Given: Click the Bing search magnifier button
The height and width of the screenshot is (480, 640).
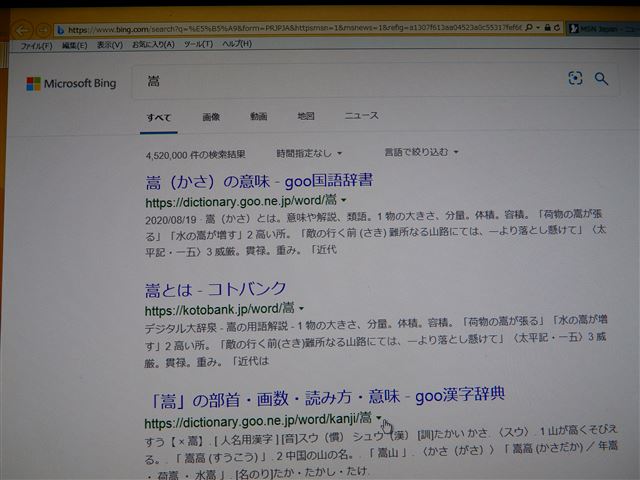Looking at the screenshot, I should (x=601, y=78).
